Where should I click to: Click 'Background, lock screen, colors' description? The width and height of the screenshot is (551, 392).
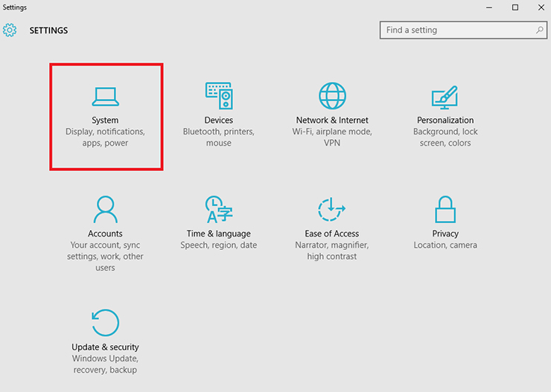pyautogui.click(x=445, y=137)
